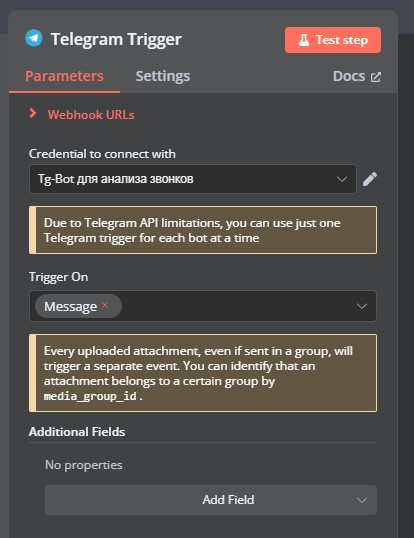Click the pencil icon to edit the credential

(x=370, y=179)
